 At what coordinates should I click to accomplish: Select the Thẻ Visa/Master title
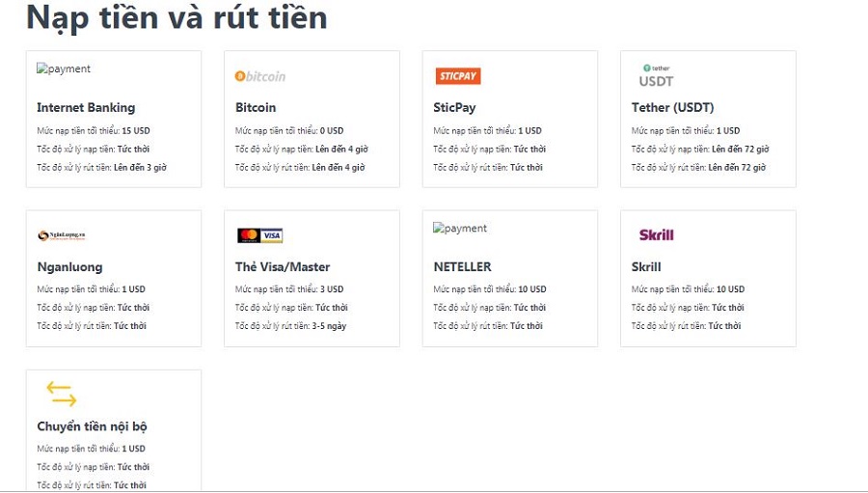tap(283, 266)
